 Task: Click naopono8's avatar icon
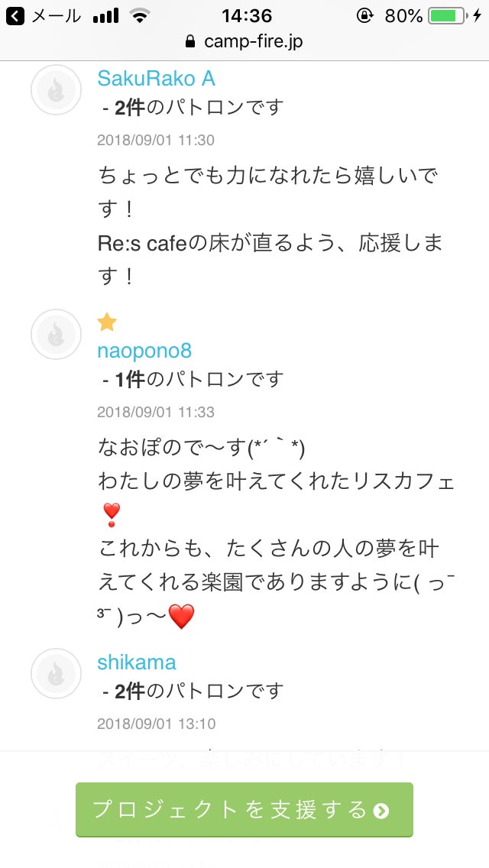pyautogui.click(x=56, y=335)
